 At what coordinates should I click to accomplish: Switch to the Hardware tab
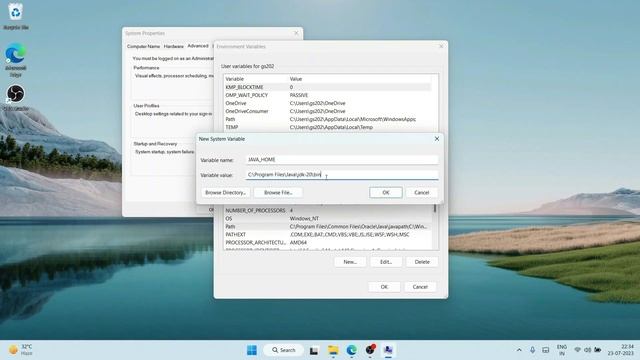173,47
